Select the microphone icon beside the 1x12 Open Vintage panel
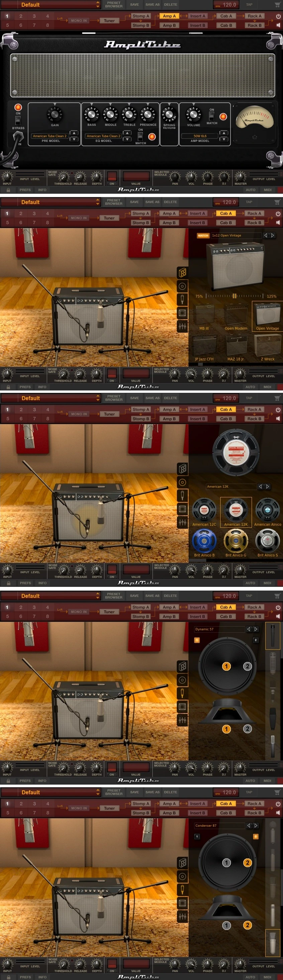283x980 pixels. [x=183, y=299]
